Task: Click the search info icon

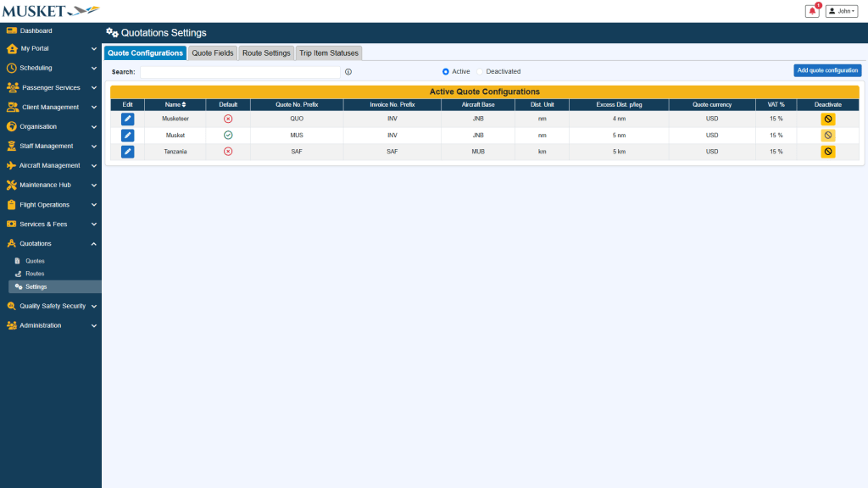Action: [x=348, y=72]
